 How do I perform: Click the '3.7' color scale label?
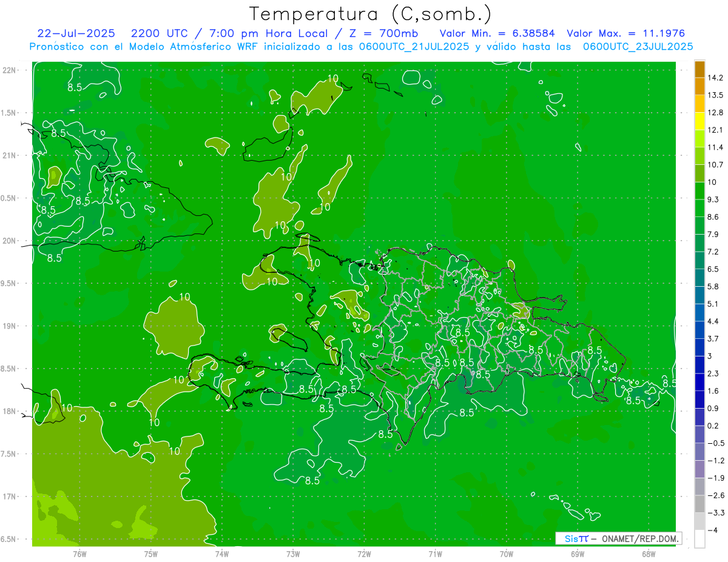(713, 339)
